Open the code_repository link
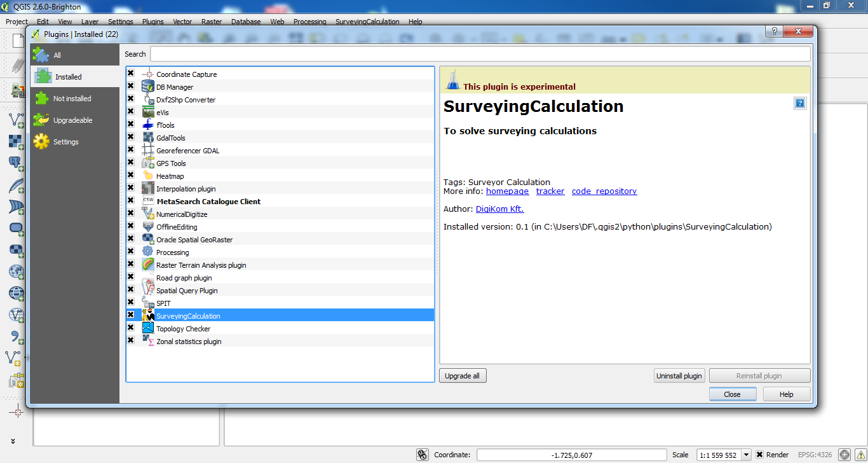 604,191
